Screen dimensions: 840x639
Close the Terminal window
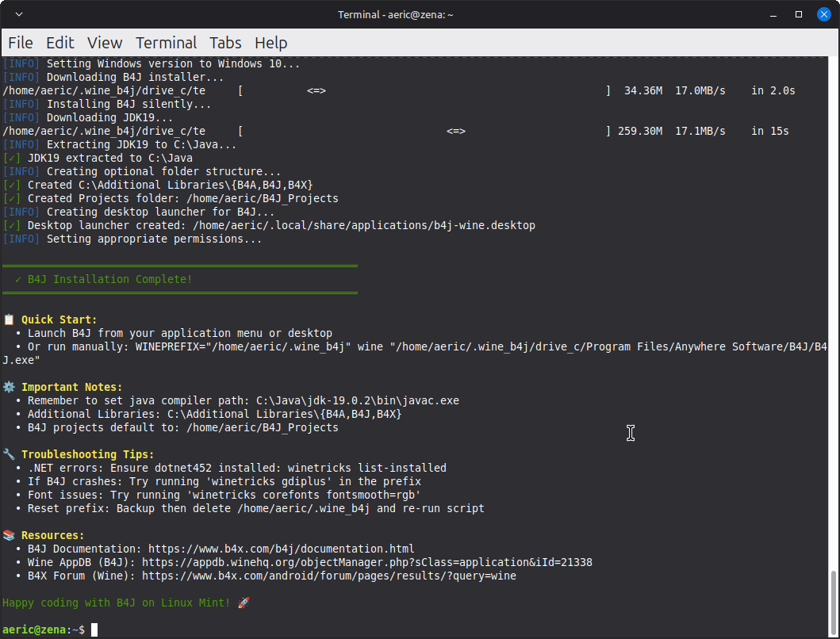pos(823,14)
